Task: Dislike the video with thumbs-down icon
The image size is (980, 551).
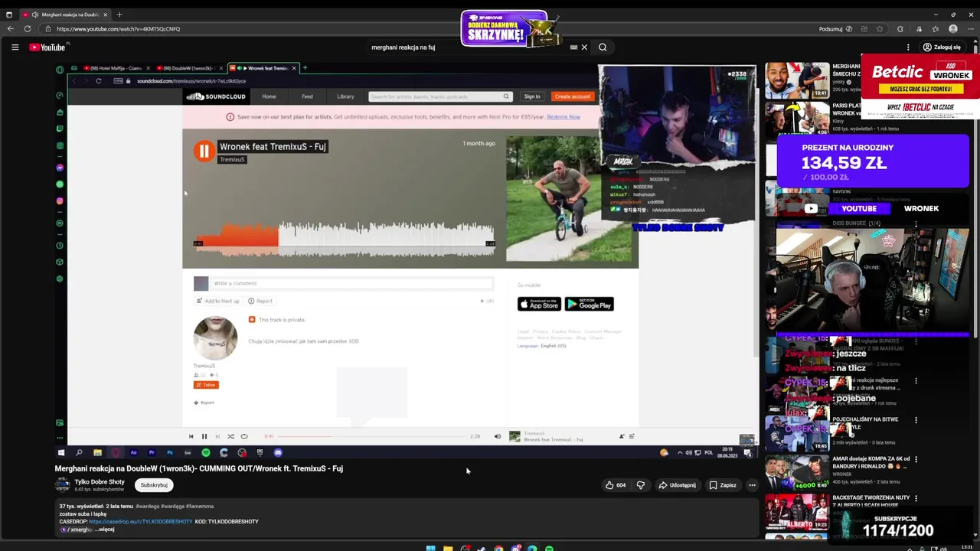Action: click(641, 485)
